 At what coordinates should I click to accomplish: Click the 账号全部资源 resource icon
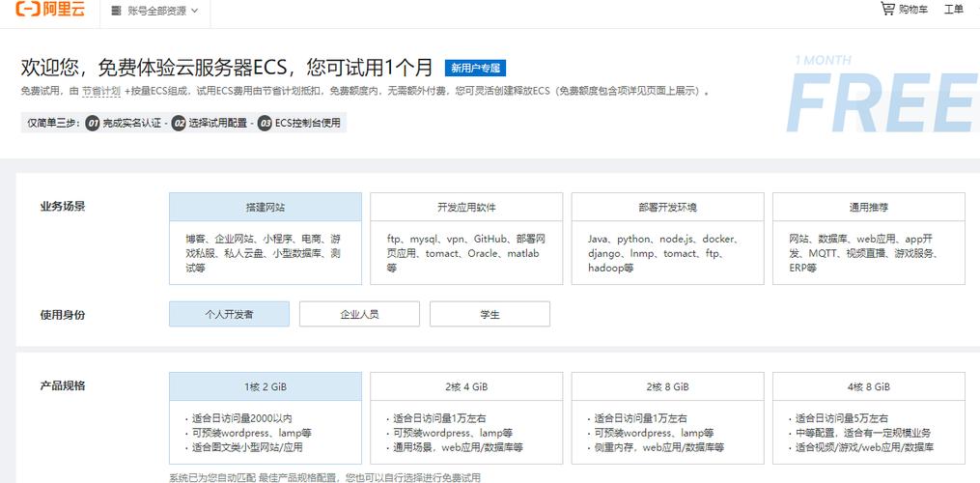pos(115,11)
